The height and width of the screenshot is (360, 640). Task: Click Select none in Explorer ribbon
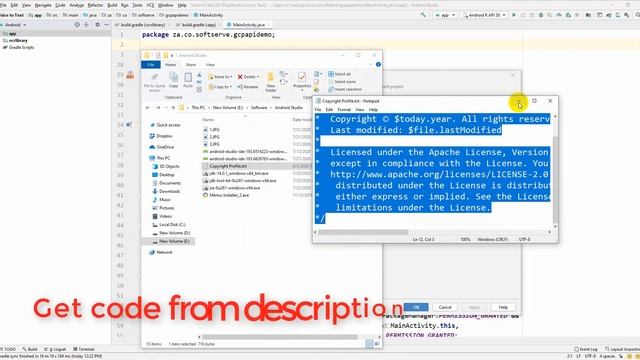click(x=342, y=82)
